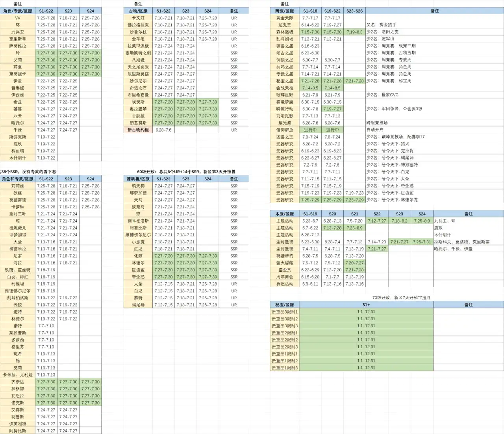Select the 黄金天际 cell
This screenshot has height=434, width=504.
point(284,18)
